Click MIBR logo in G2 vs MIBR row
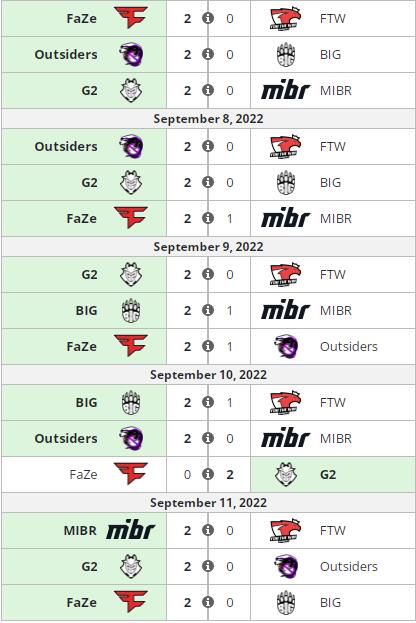 point(286,91)
